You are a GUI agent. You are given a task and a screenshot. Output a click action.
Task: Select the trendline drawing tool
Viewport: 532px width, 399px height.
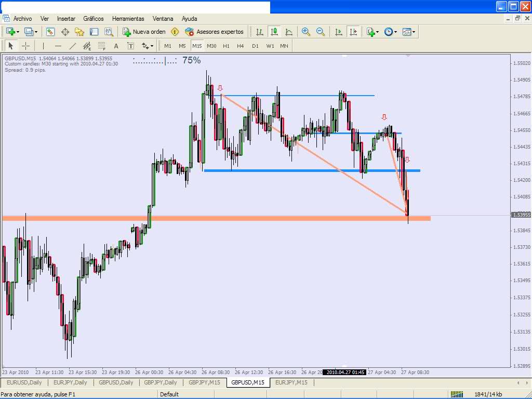point(73,46)
